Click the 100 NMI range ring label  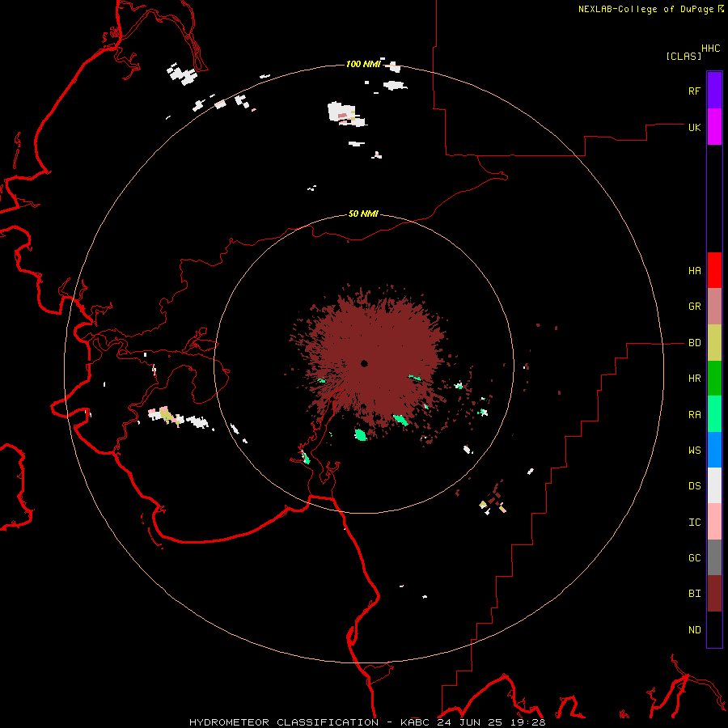tap(363, 64)
